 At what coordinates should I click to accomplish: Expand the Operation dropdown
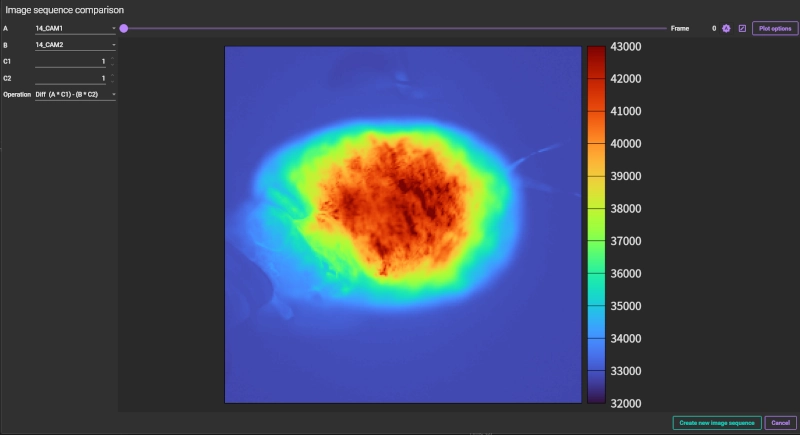(75, 94)
